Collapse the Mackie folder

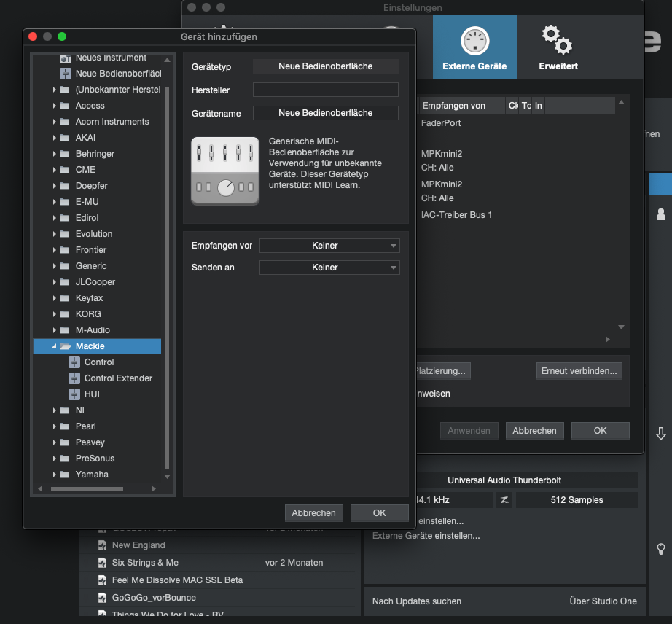pyautogui.click(x=54, y=346)
